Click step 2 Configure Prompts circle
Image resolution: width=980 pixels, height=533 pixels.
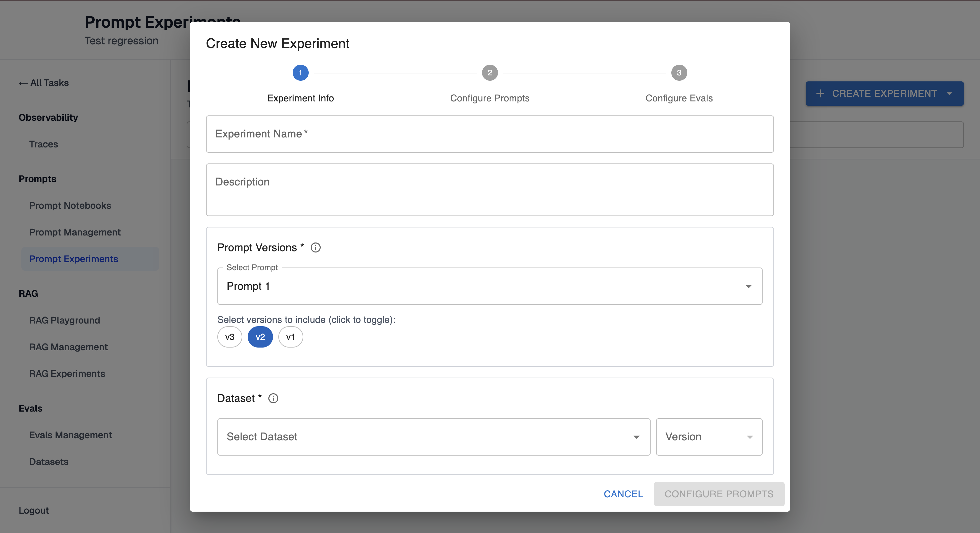[490, 73]
